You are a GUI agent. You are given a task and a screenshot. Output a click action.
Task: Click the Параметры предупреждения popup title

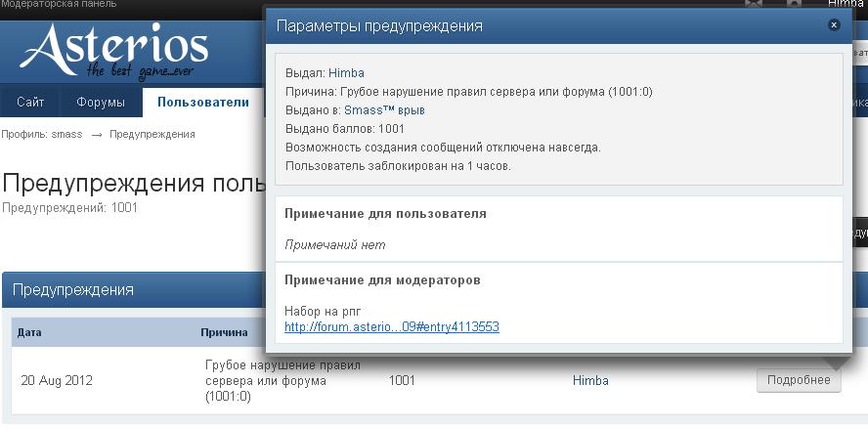pyautogui.click(x=379, y=26)
